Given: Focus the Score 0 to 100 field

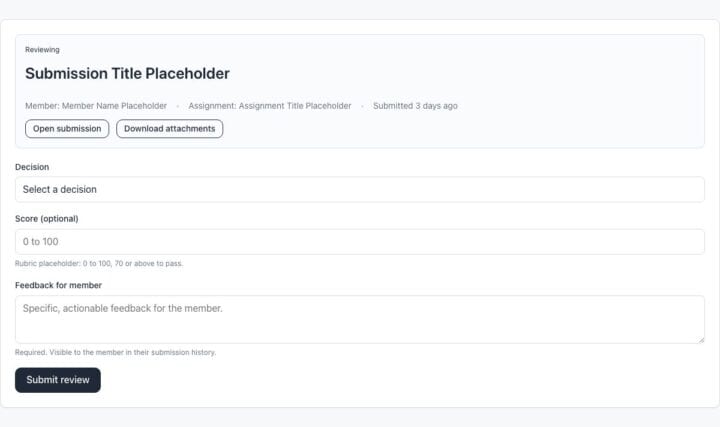Looking at the screenshot, I should click(x=360, y=242).
